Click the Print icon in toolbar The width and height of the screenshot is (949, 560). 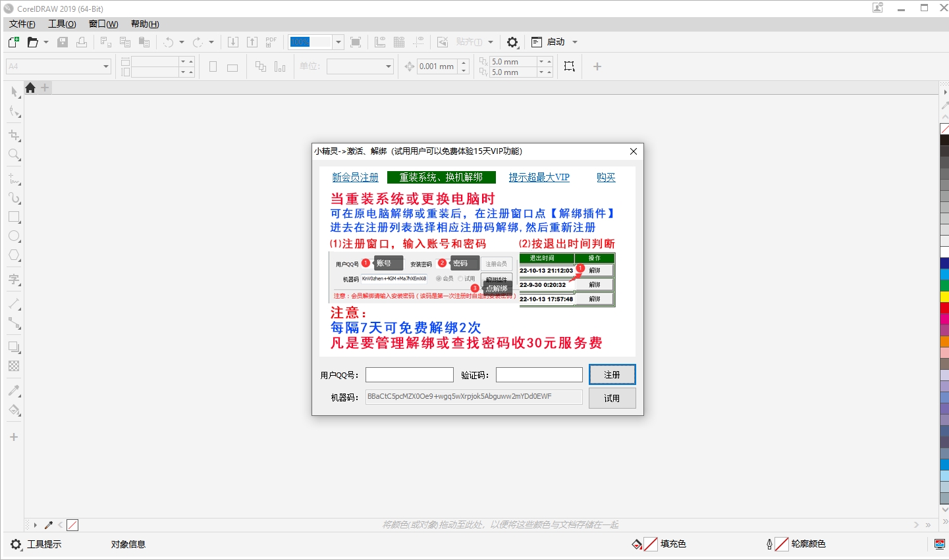pos(82,42)
